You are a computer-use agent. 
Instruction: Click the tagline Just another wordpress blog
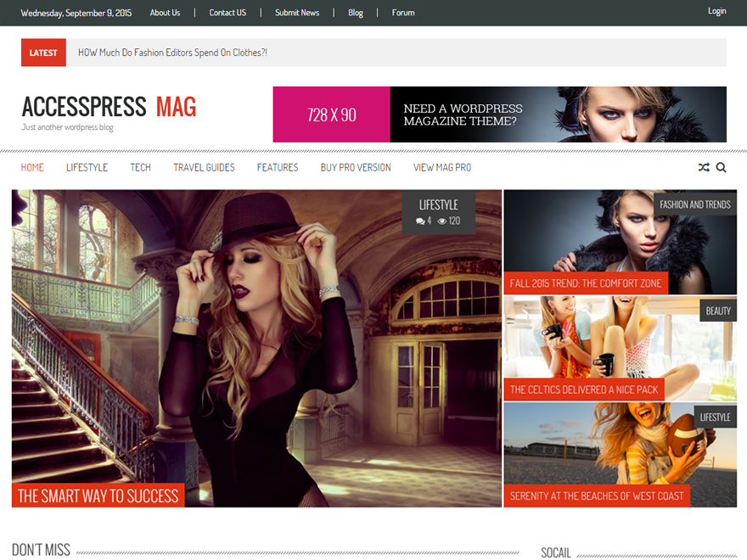coord(68,127)
